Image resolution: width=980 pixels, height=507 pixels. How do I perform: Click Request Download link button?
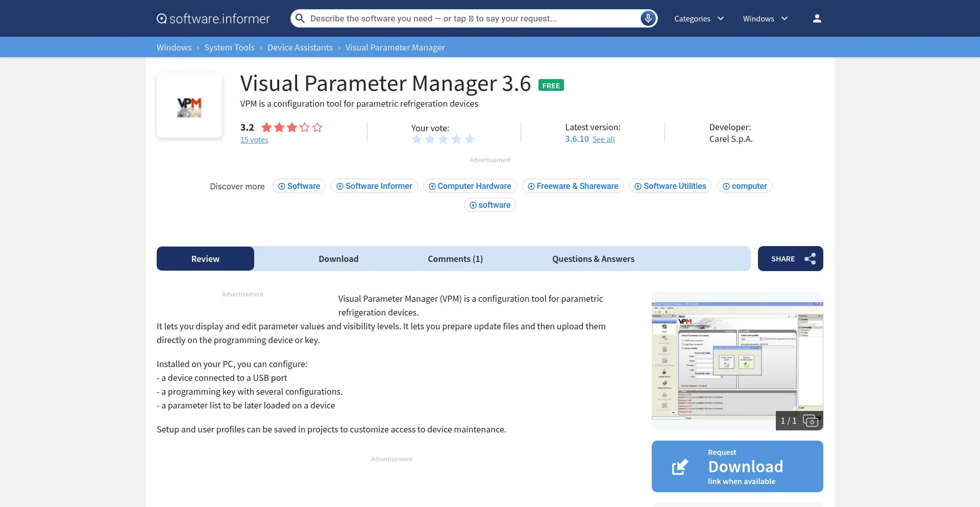pyautogui.click(x=737, y=467)
